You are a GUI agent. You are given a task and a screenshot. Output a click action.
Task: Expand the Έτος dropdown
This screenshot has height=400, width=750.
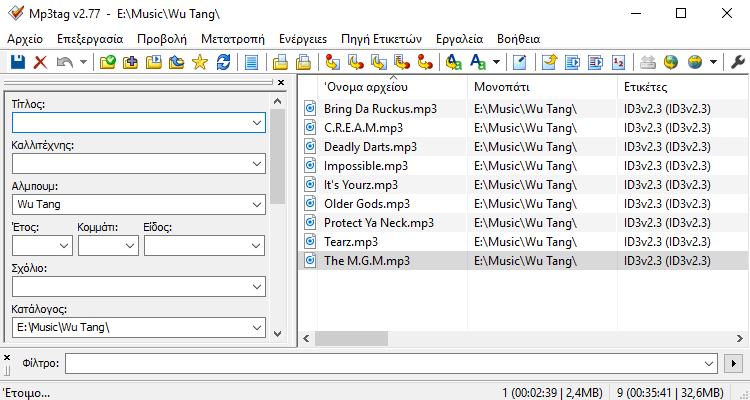(64, 245)
